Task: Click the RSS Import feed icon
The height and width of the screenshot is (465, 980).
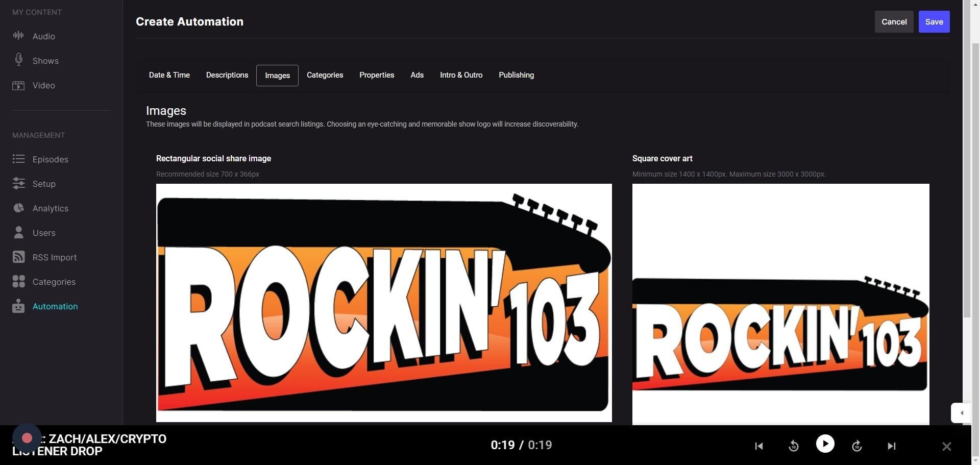Action: click(x=18, y=257)
